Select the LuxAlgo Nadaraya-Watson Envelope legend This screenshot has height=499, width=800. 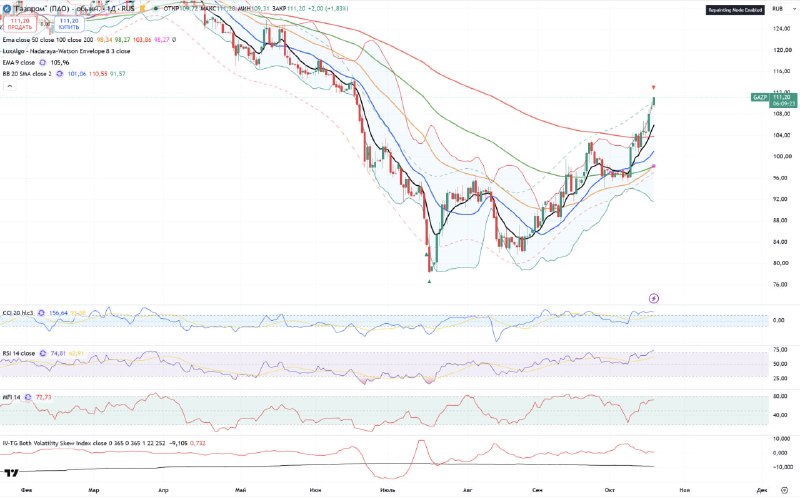coord(66,51)
